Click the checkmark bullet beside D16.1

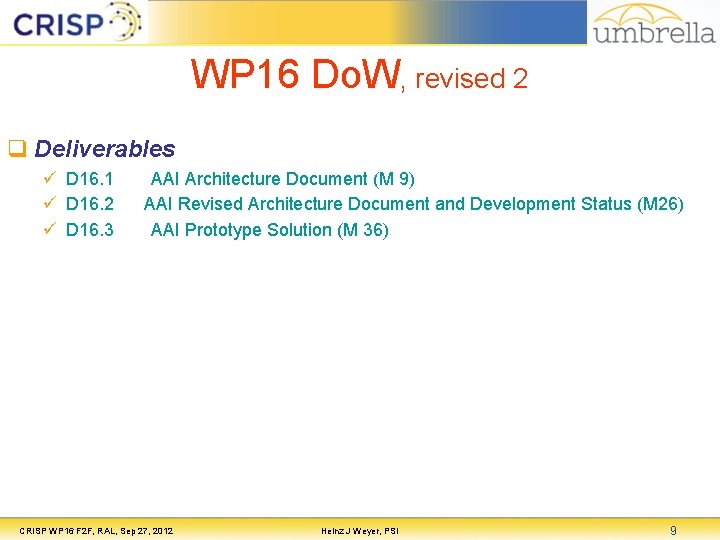pyautogui.click(x=50, y=177)
